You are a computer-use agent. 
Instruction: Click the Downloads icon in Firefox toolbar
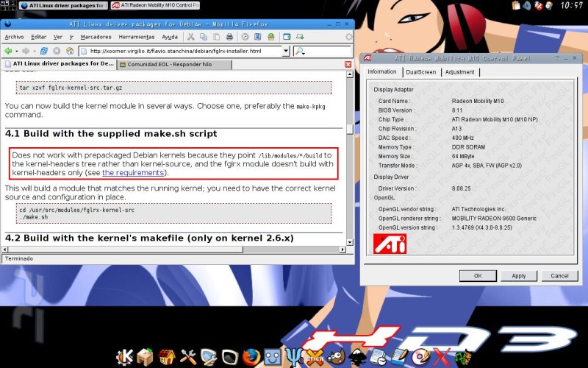tap(270, 37)
